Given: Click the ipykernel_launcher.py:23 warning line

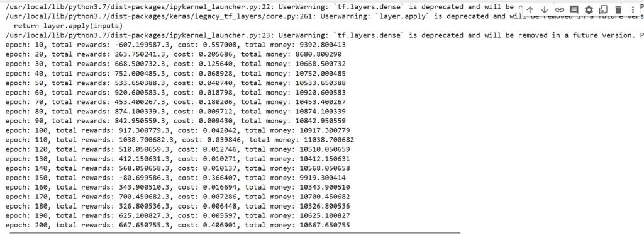Looking at the screenshot, I should point(325,35).
